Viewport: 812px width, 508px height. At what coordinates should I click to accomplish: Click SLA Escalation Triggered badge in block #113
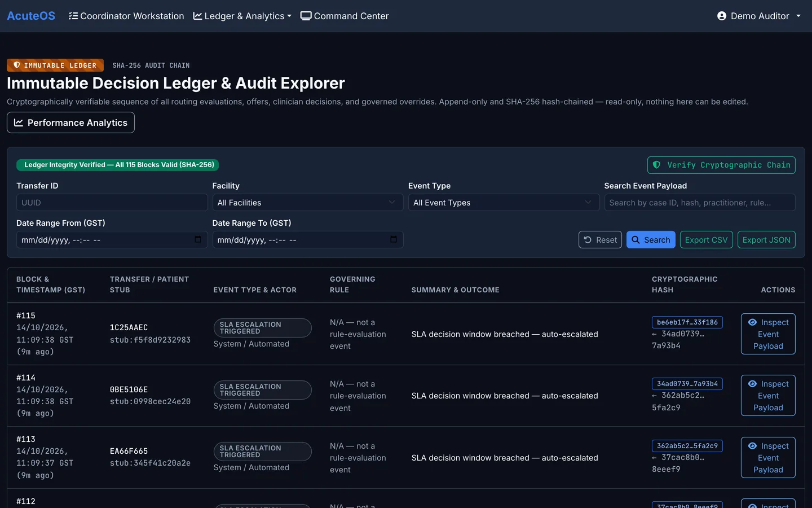coord(262,452)
